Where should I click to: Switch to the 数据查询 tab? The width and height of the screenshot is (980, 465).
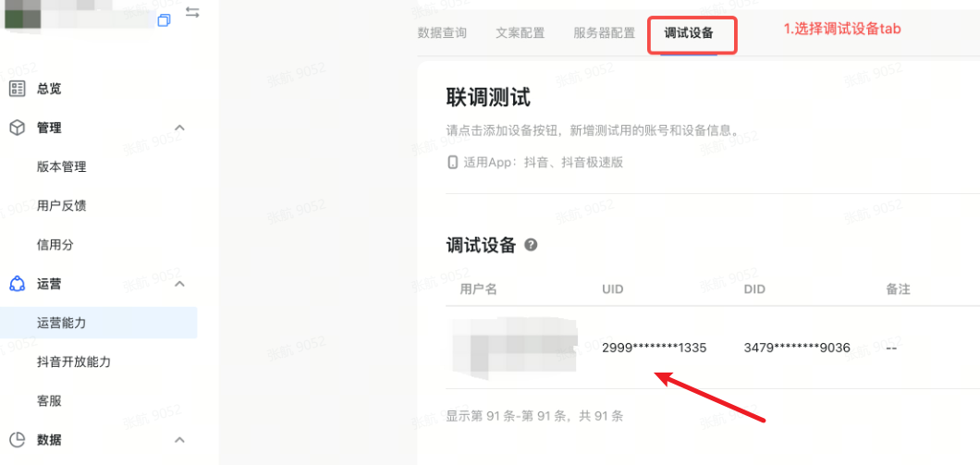coord(442,33)
